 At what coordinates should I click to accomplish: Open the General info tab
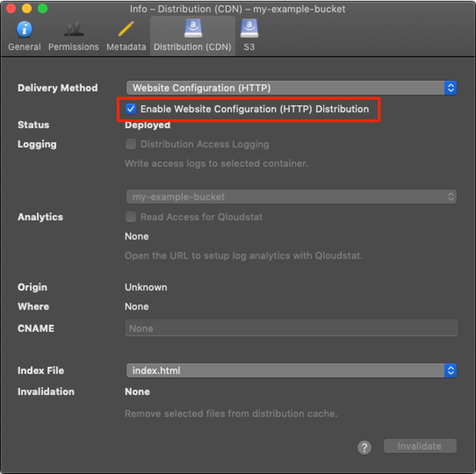tap(24, 36)
